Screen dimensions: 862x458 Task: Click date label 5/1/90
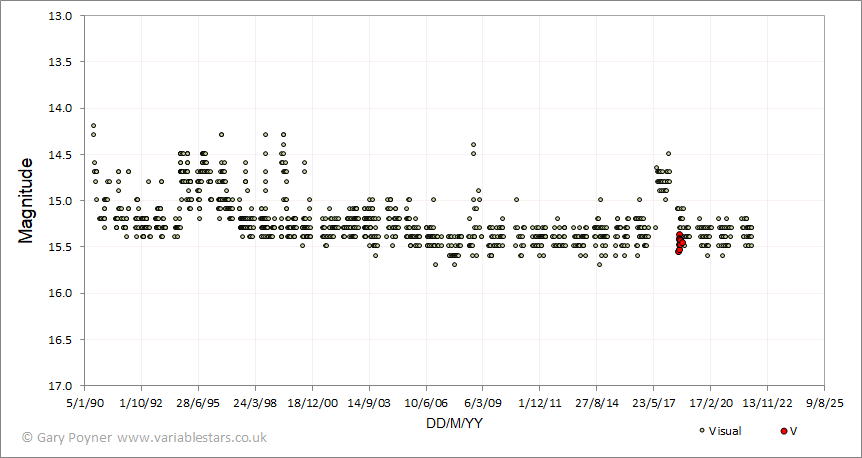85,403
